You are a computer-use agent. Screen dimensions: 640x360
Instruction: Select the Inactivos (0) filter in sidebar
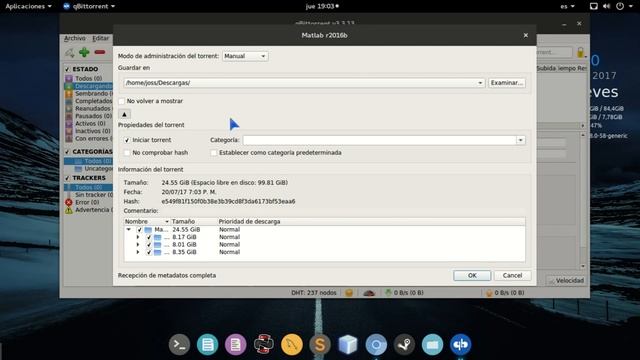(x=89, y=131)
